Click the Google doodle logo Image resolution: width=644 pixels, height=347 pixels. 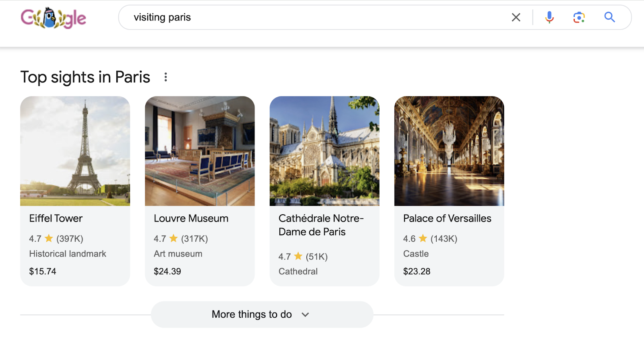tap(53, 18)
